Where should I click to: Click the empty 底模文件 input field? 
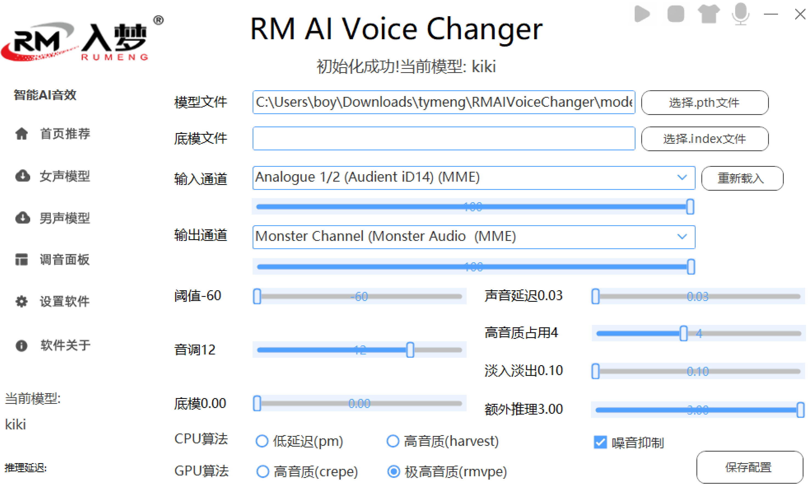tap(444, 139)
